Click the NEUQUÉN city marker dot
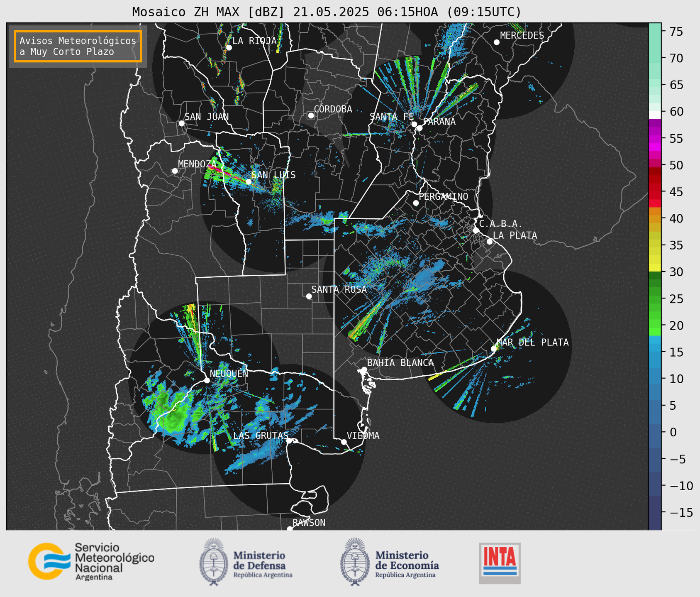 click(x=207, y=380)
